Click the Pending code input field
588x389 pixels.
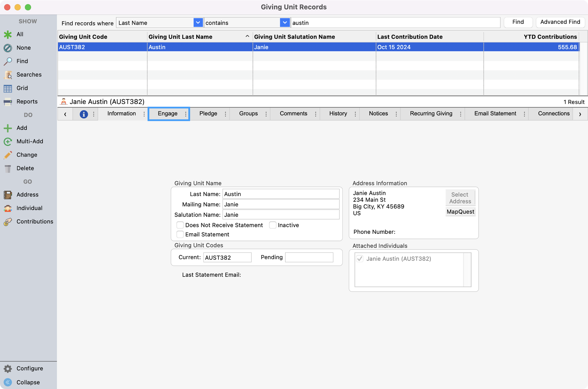point(309,257)
